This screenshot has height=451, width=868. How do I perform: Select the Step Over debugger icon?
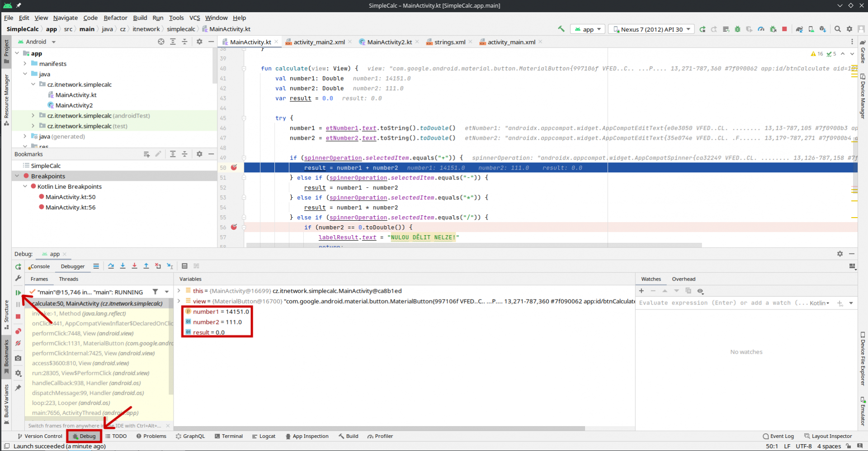click(111, 266)
